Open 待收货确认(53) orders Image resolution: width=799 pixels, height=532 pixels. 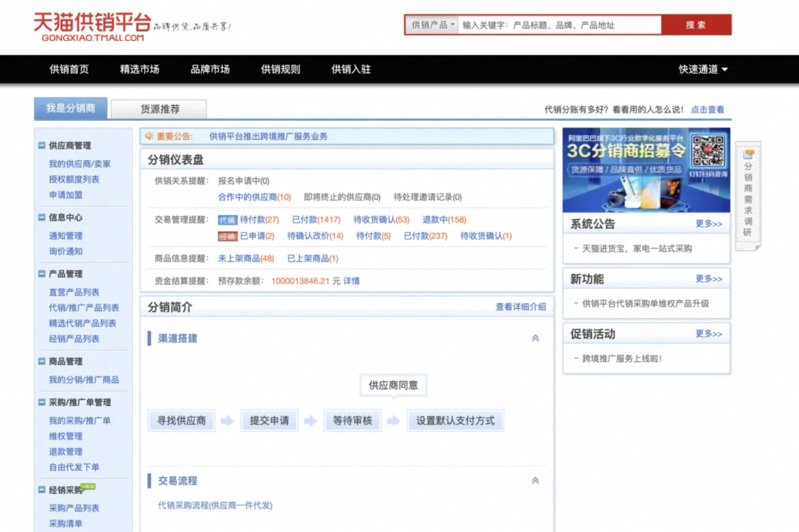(381, 220)
